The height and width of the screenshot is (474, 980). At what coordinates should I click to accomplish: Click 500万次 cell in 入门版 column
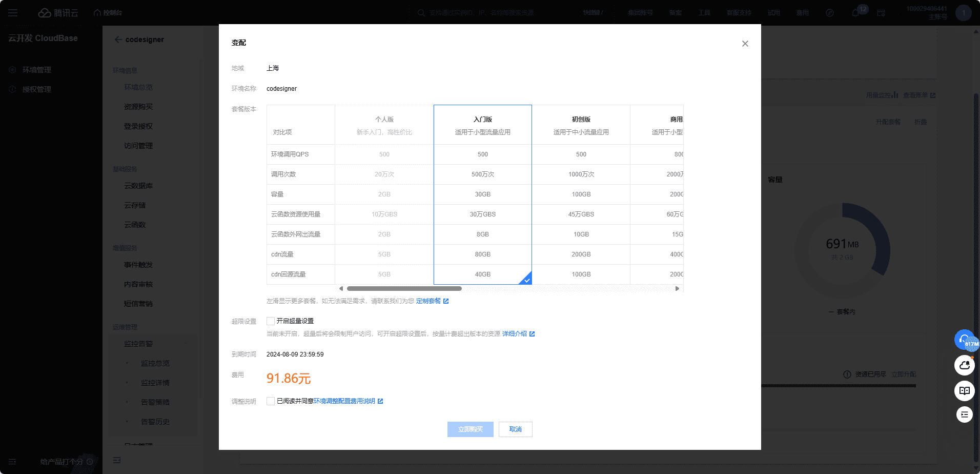483,174
